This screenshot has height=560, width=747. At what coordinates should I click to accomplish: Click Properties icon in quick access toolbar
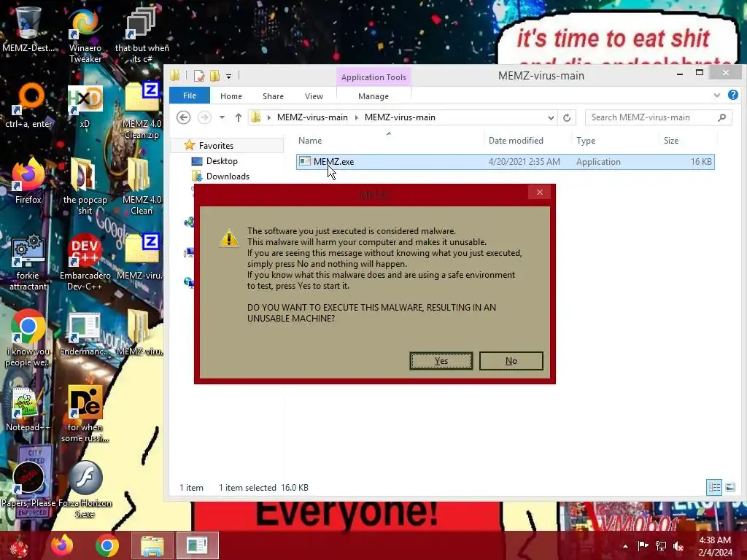coord(199,76)
